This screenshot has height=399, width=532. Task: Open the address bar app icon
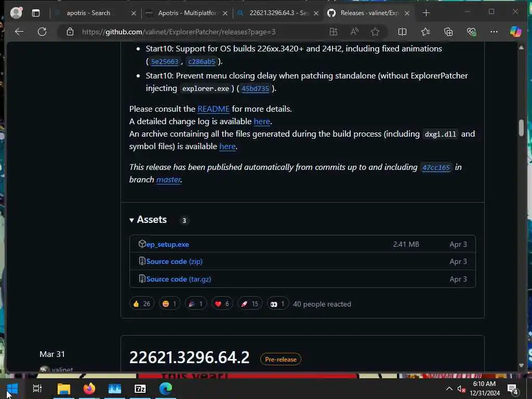[x=334, y=32]
